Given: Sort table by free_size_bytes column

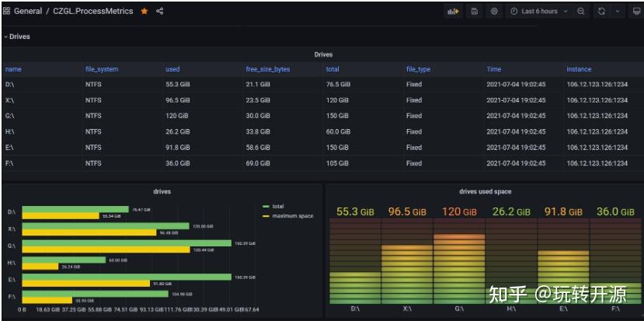Looking at the screenshot, I should click(268, 69).
